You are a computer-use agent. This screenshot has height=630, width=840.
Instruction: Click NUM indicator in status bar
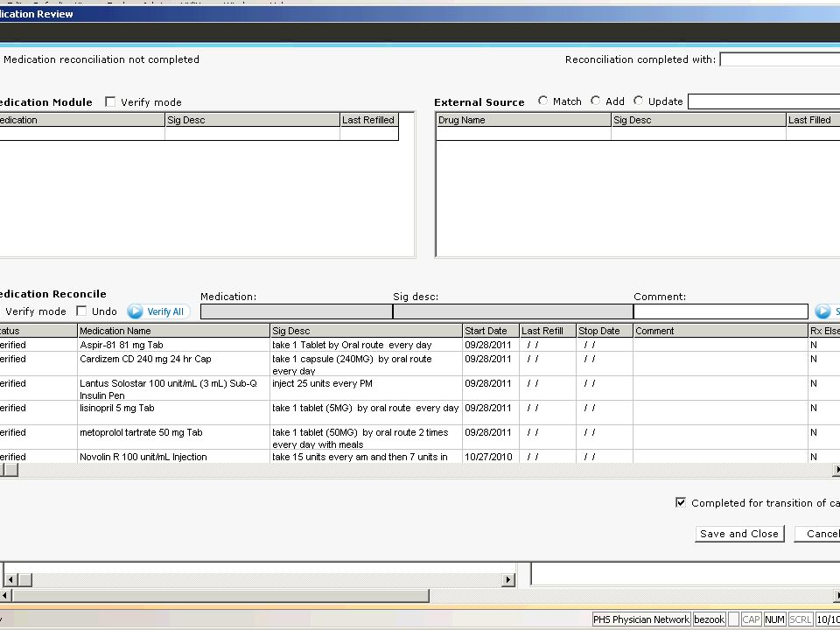coord(774,619)
